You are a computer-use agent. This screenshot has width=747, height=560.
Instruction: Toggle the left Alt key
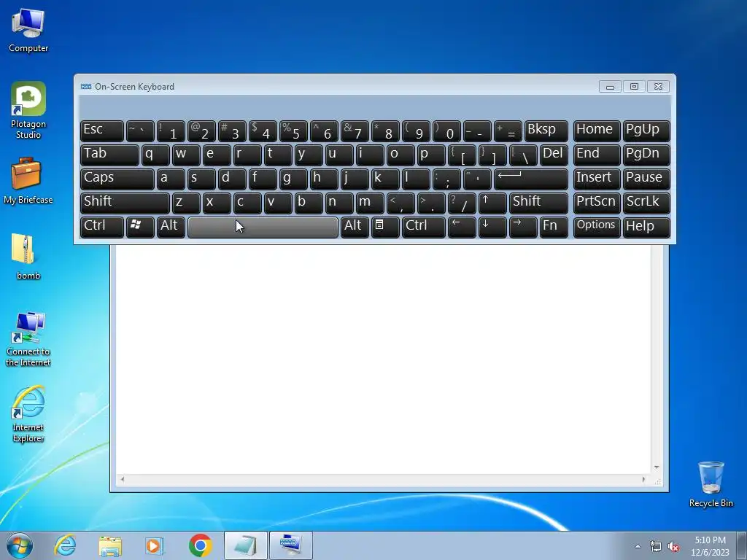[171, 227]
